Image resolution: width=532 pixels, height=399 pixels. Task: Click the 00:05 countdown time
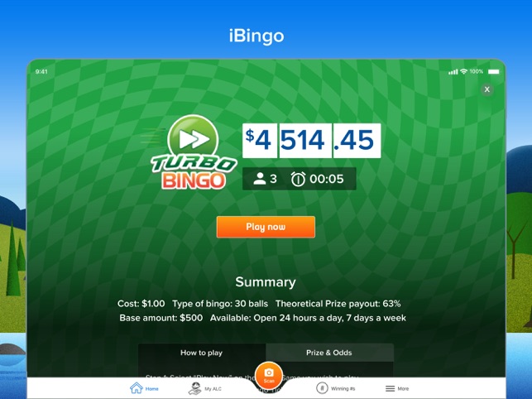[327, 179]
